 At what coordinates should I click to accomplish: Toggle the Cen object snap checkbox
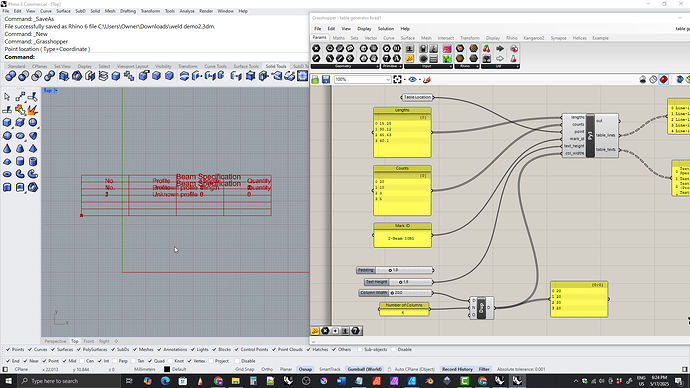(83, 361)
